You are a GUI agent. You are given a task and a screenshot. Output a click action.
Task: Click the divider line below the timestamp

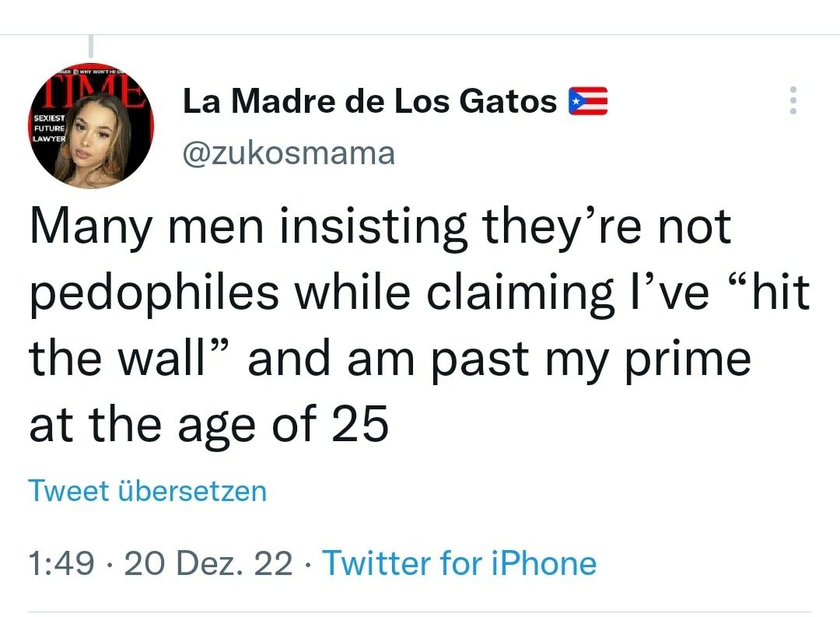[420, 611]
